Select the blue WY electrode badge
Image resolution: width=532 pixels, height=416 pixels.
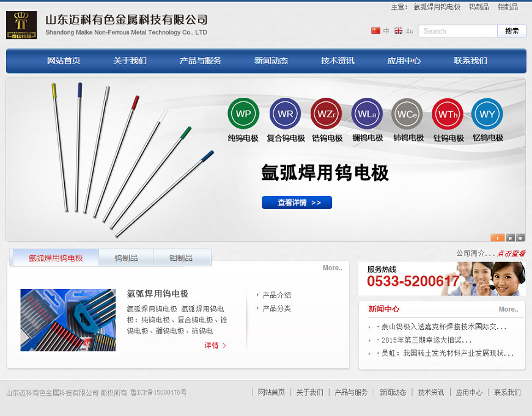(487, 114)
